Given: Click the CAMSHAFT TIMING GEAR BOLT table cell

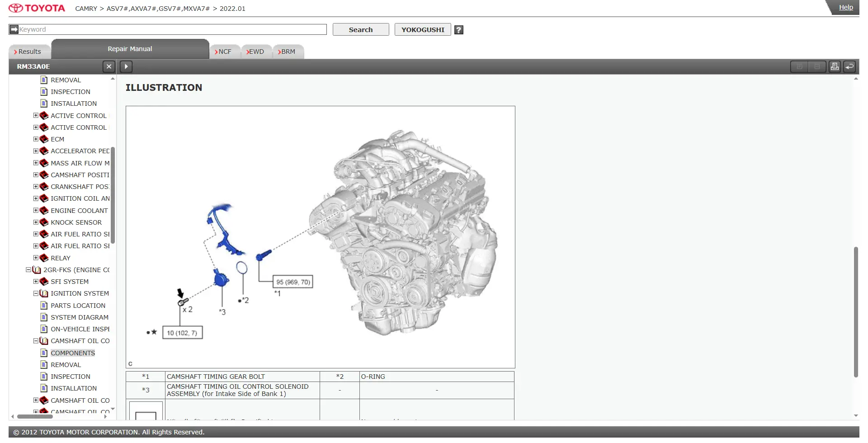Looking at the screenshot, I should tap(242, 377).
